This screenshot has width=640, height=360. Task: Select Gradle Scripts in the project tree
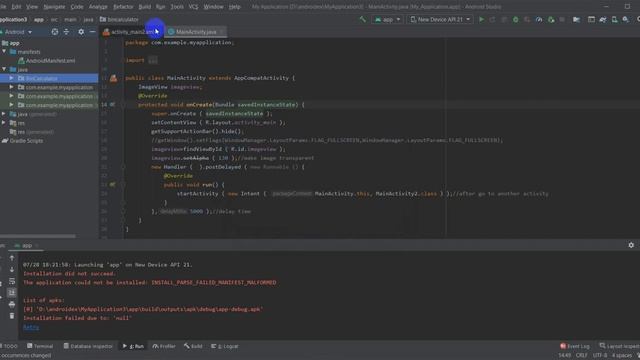tap(22, 140)
